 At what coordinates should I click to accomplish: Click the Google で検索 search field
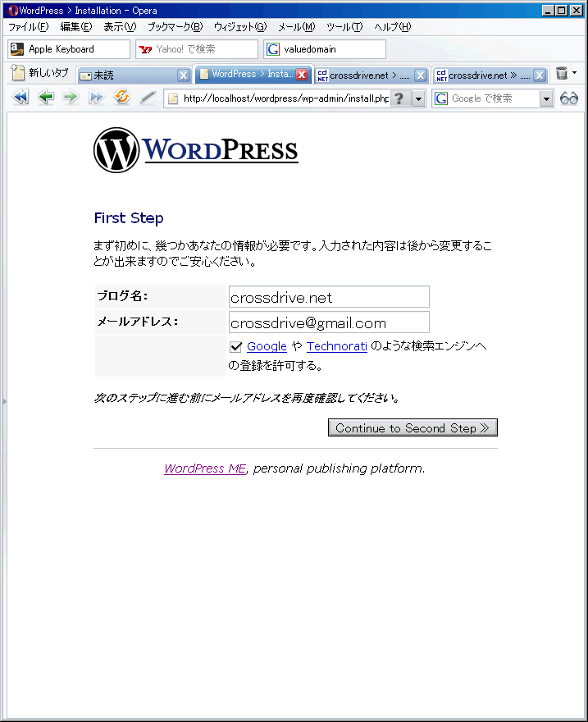point(494,98)
